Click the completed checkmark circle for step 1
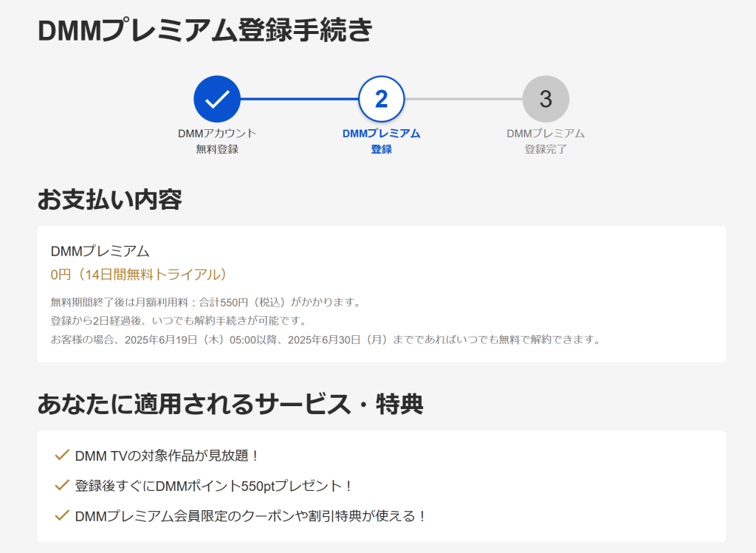The image size is (756, 553). click(217, 99)
